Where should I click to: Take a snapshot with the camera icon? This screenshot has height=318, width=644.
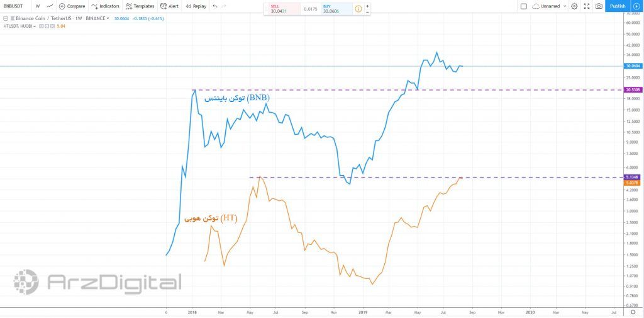(599, 6)
